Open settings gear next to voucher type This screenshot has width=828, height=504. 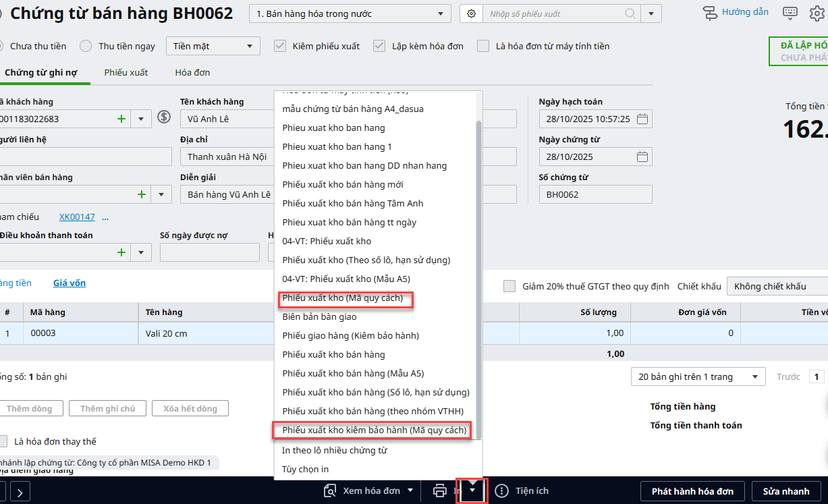click(471, 13)
